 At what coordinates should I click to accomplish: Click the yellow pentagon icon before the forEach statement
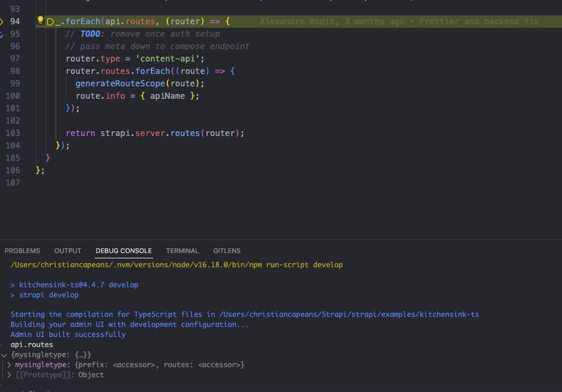point(51,21)
